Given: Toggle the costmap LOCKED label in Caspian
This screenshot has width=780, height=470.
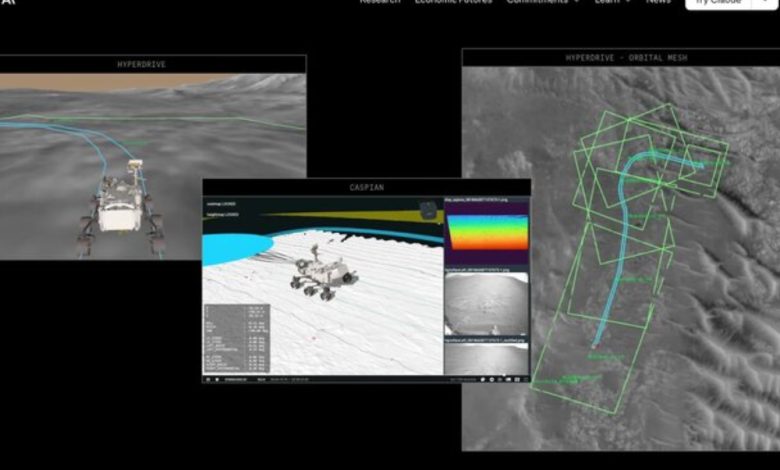Looking at the screenshot, I should (220, 203).
